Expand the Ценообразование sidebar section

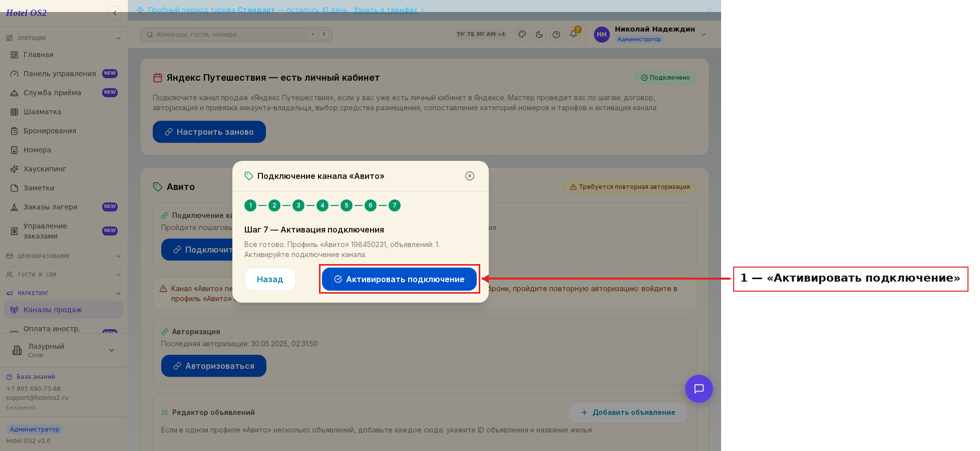(x=64, y=256)
